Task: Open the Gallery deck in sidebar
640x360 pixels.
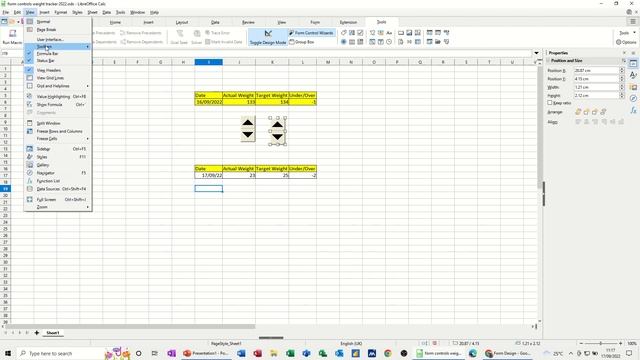Action: coord(633,87)
